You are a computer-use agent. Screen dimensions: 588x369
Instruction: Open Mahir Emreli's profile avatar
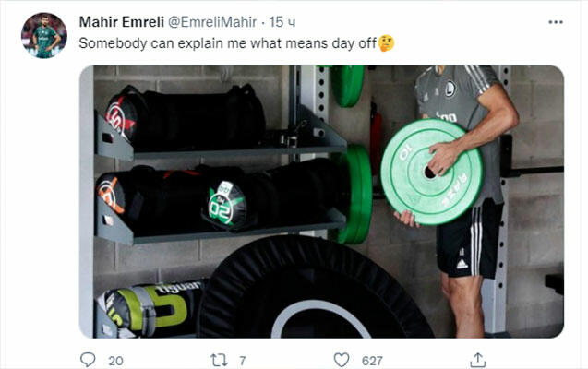click(x=44, y=36)
